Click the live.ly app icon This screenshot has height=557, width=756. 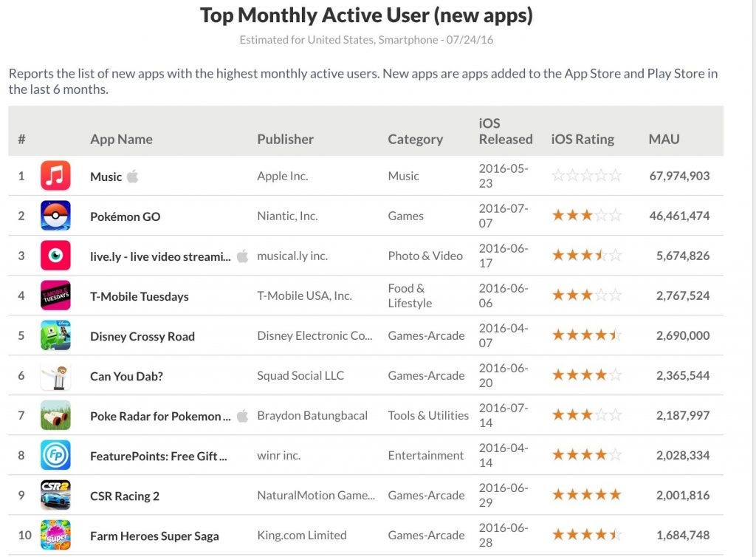tap(55, 256)
